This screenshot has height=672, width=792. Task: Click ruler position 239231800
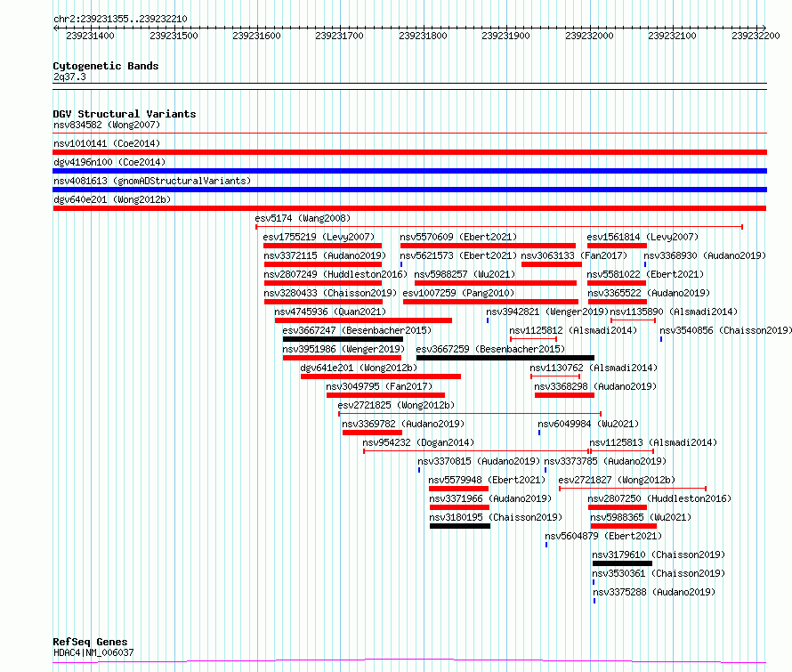click(423, 36)
